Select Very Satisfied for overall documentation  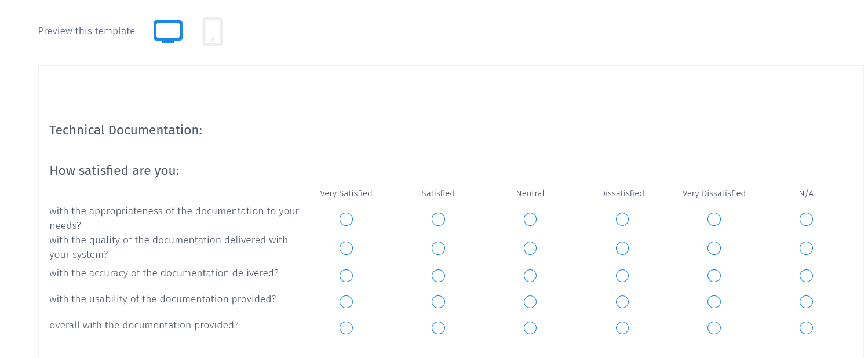346,328
